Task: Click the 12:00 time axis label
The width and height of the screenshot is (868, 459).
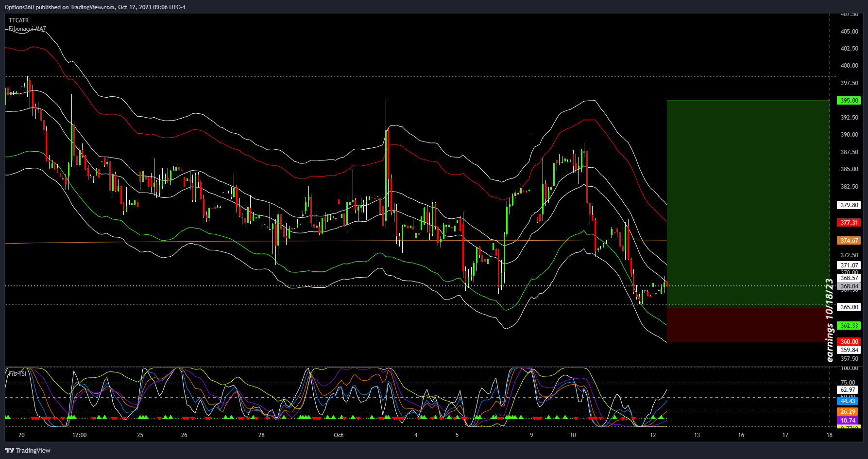Action: pos(79,435)
